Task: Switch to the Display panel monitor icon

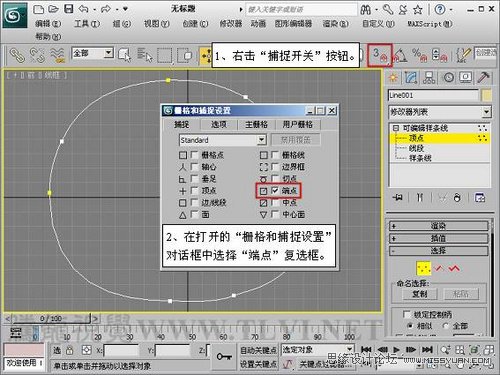Action: (x=466, y=78)
